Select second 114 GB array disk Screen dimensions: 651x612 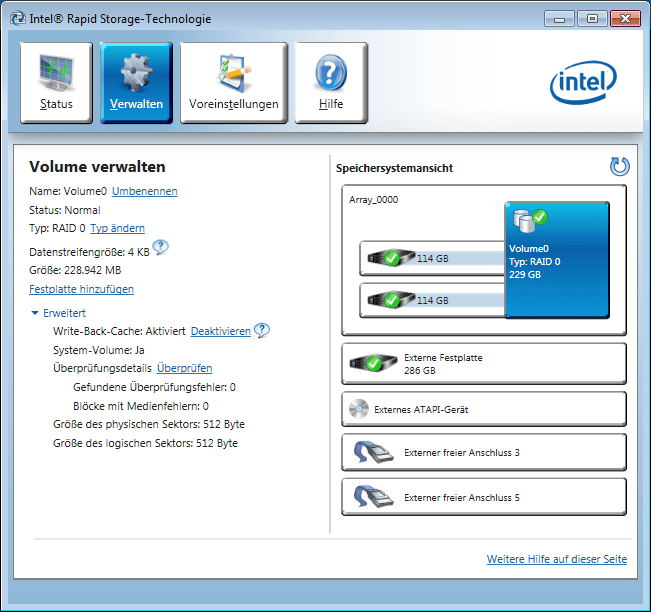(432, 300)
